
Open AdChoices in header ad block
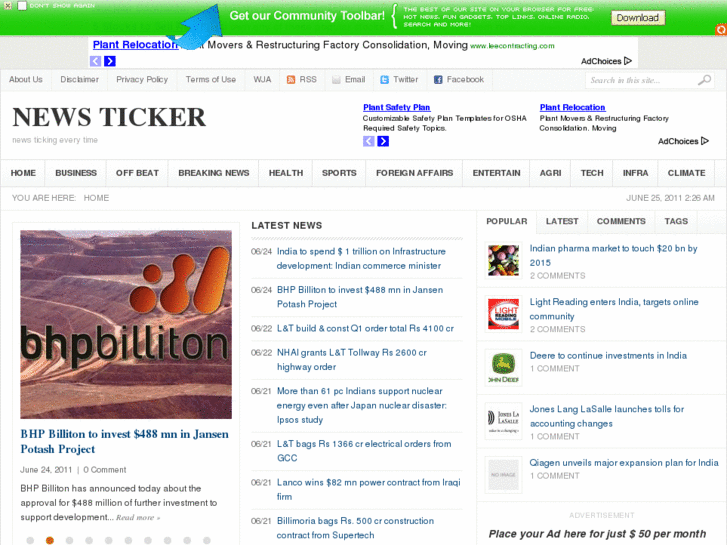coord(683,141)
